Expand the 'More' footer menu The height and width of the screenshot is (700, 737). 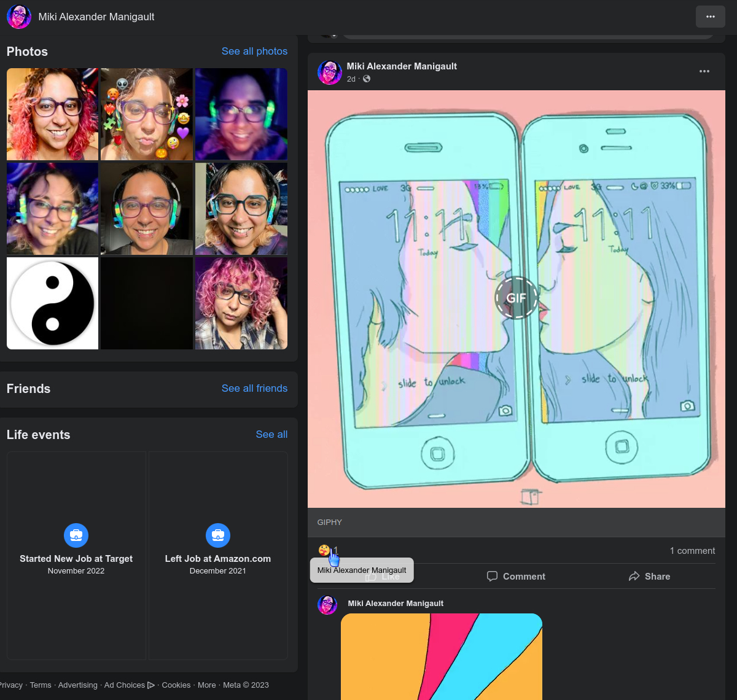coord(206,685)
